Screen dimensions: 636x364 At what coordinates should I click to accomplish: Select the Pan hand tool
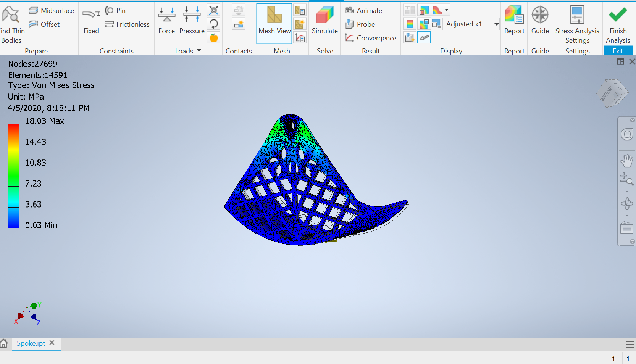click(627, 161)
